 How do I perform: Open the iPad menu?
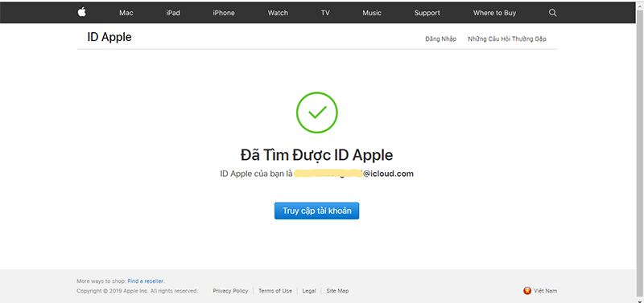point(173,13)
